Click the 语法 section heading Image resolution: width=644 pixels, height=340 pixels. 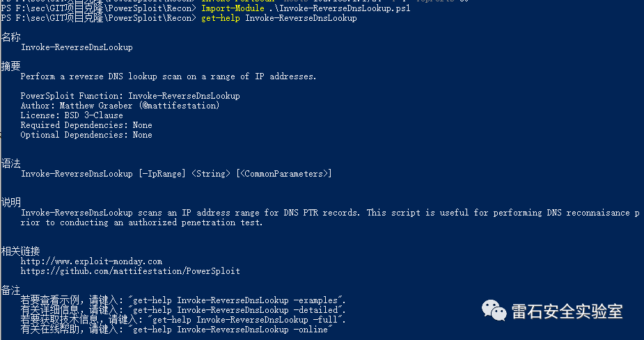coord(11,163)
